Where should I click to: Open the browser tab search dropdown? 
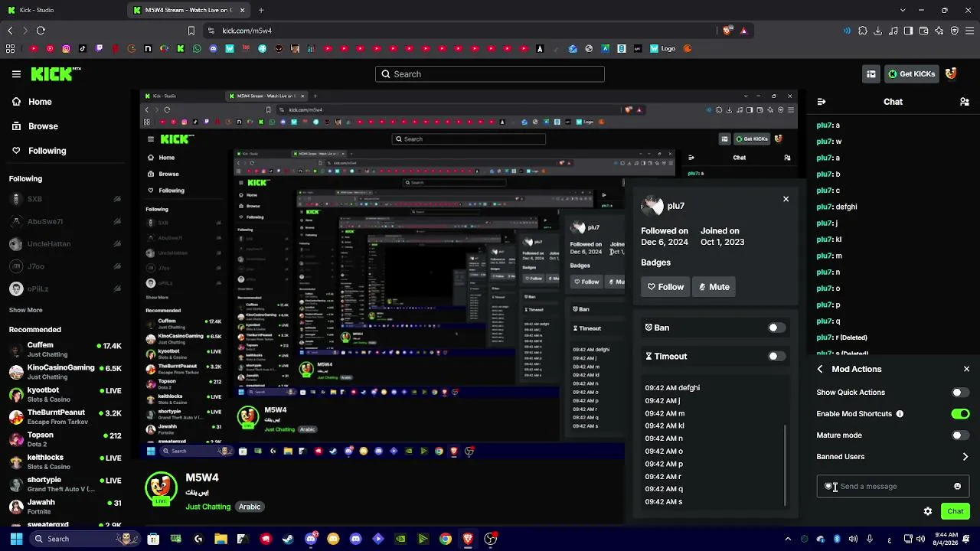point(903,10)
